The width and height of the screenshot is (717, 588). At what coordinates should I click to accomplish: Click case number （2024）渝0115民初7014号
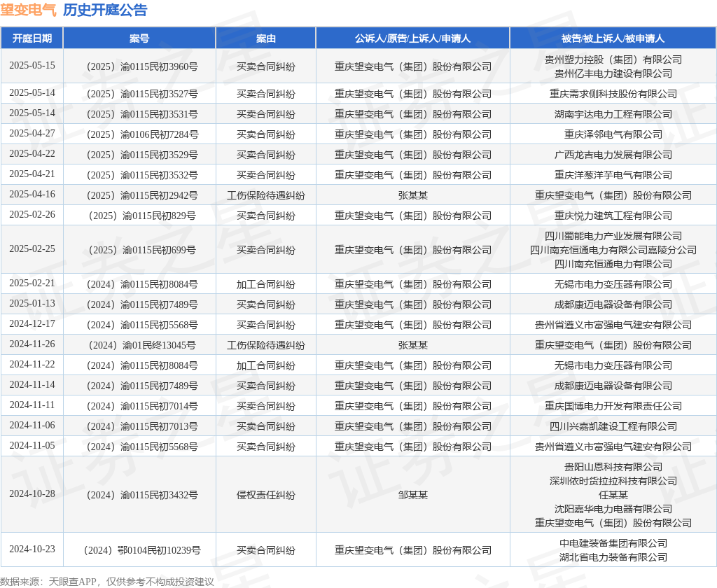tap(141, 406)
